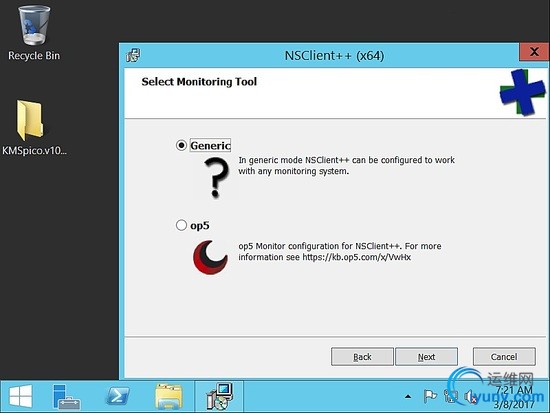Click the network tray icon
This screenshot has height=413, width=550.
(451, 397)
